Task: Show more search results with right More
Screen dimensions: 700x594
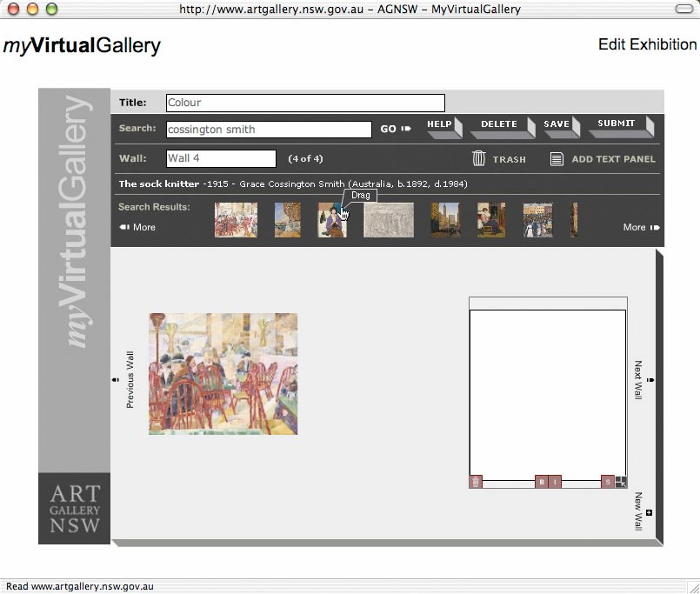Action: tap(642, 227)
